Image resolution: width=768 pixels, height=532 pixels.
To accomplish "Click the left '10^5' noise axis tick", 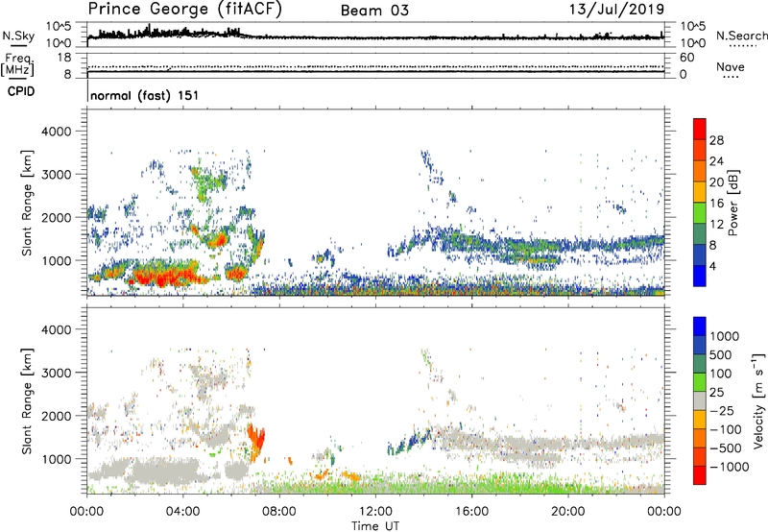I will 59,27.
